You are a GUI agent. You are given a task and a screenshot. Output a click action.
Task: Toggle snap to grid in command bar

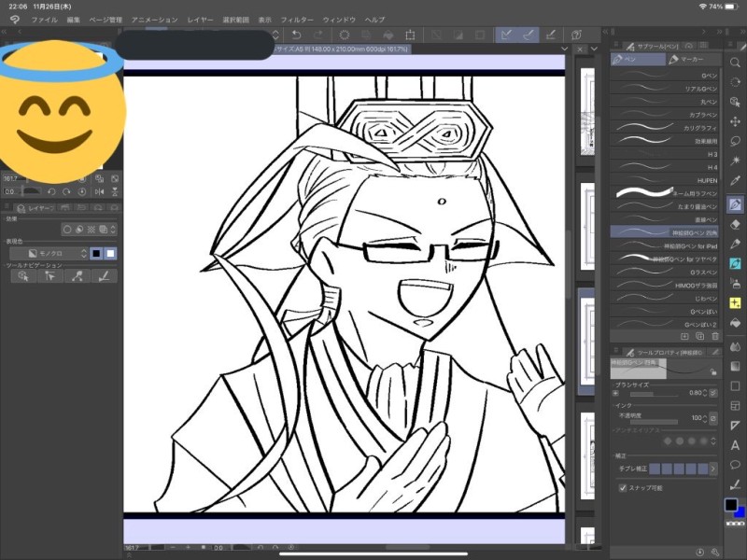point(551,35)
